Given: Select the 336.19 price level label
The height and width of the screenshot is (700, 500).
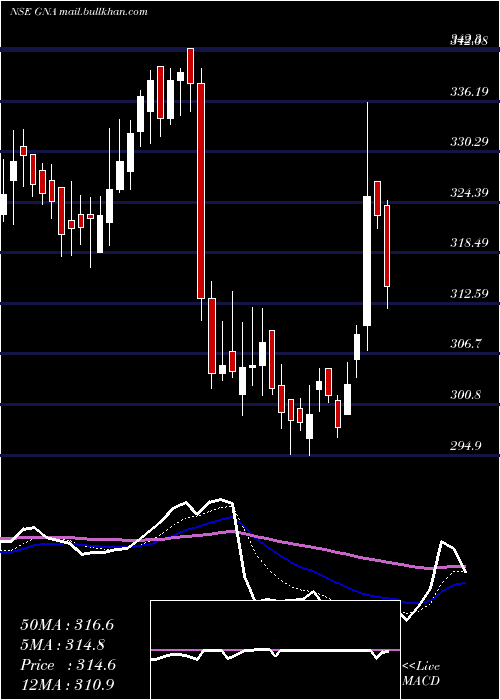Looking at the screenshot, I should tap(469, 92).
